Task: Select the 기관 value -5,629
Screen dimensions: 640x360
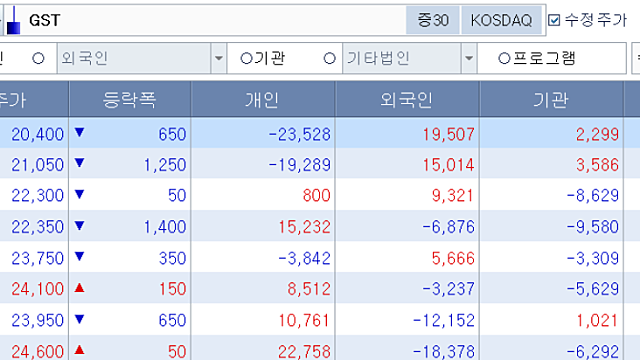Action: tap(593, 289)
